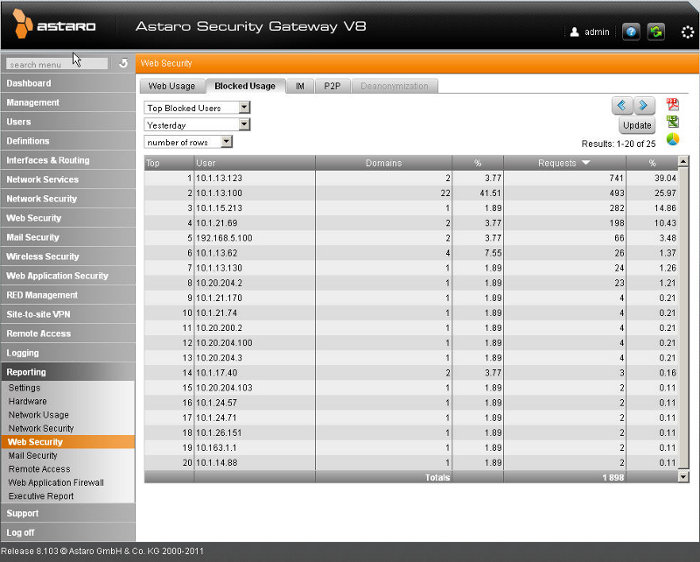The height and width of the screenshot is (562, 700).
Task: Open Web Application Firewall report
Action: (x=68, y=483)
